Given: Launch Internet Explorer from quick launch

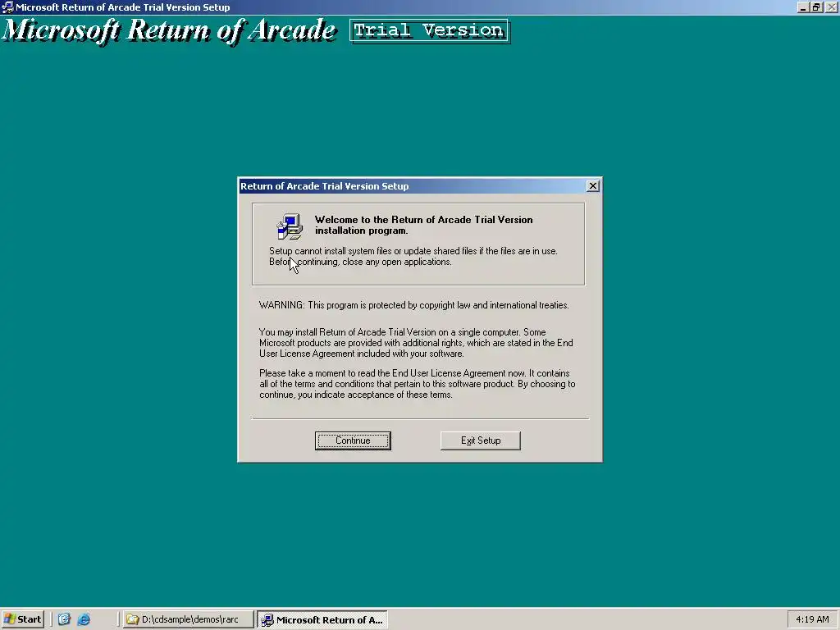Looking at the screenshot, I should pos(84,619).
